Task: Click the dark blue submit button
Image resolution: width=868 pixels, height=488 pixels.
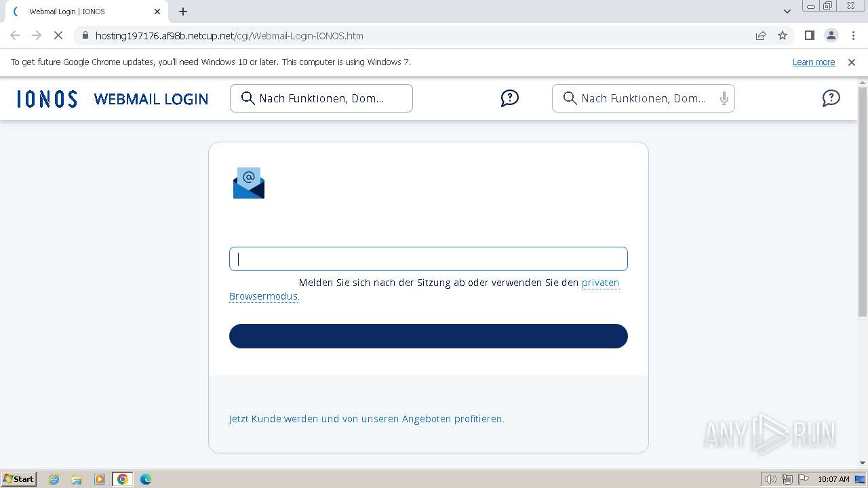Action: click(429, 336)
